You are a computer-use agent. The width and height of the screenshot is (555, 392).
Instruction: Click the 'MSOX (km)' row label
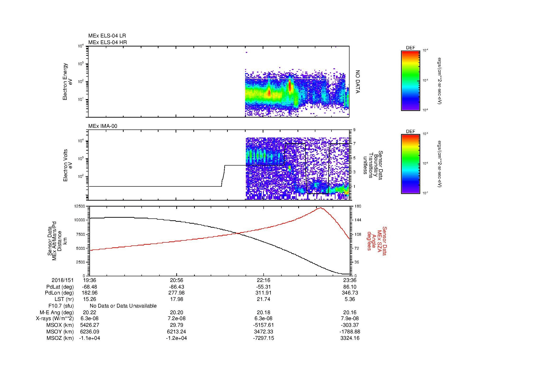click(60, 325)
